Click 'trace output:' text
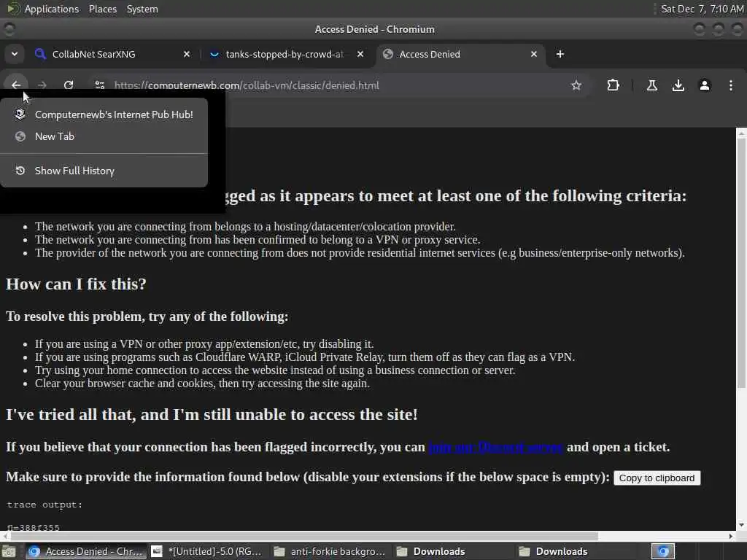The image size is (747, 560). [44, 505]
